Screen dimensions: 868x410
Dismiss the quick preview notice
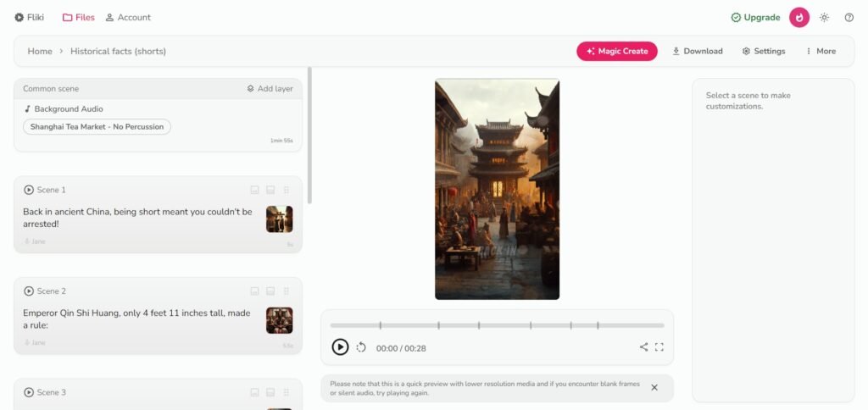click(654, 387)
